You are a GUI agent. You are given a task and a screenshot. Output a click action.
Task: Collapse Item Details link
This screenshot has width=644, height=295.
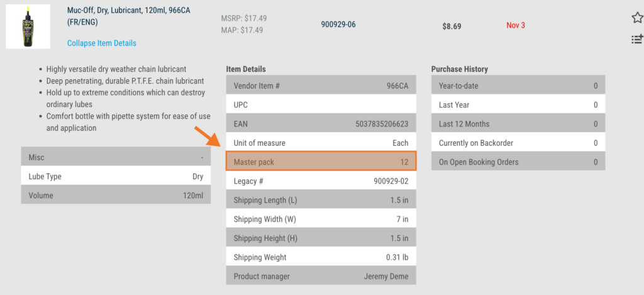pyautogui.click(x=101, y=43)
